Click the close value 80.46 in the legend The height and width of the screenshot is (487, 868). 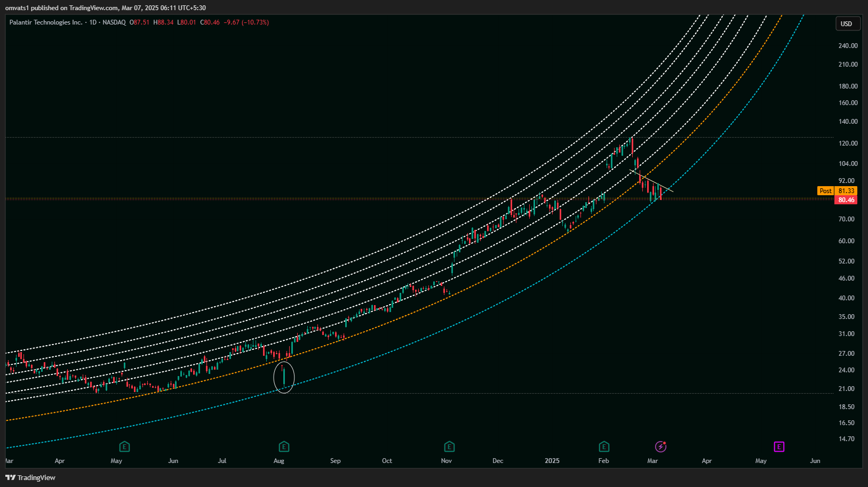tap(212, 22)
